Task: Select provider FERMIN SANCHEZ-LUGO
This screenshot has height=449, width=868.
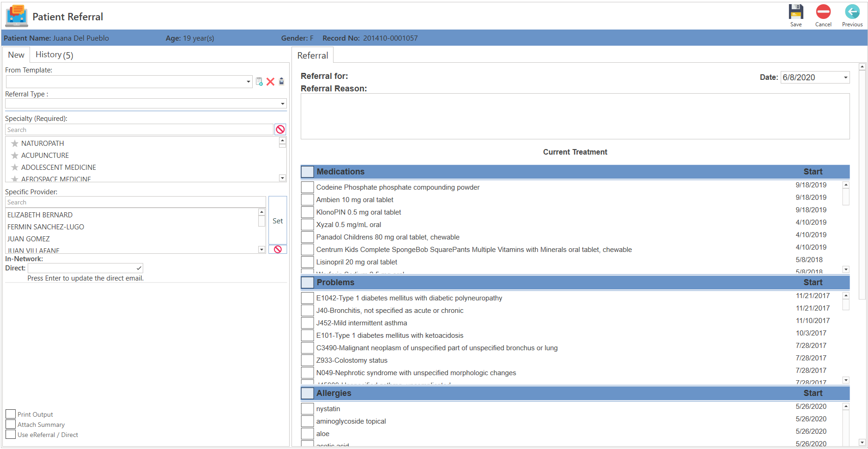Action: [46, 227]
